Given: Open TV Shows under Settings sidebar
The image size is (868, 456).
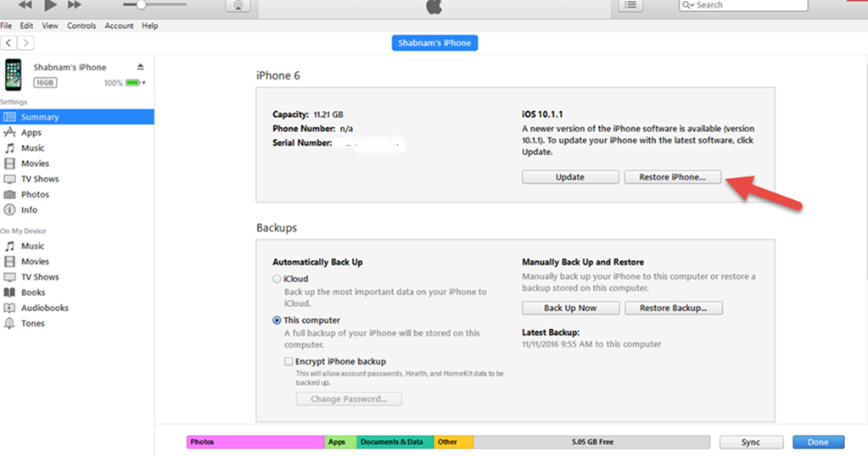Looking at the screenshot, I should 77,179.
